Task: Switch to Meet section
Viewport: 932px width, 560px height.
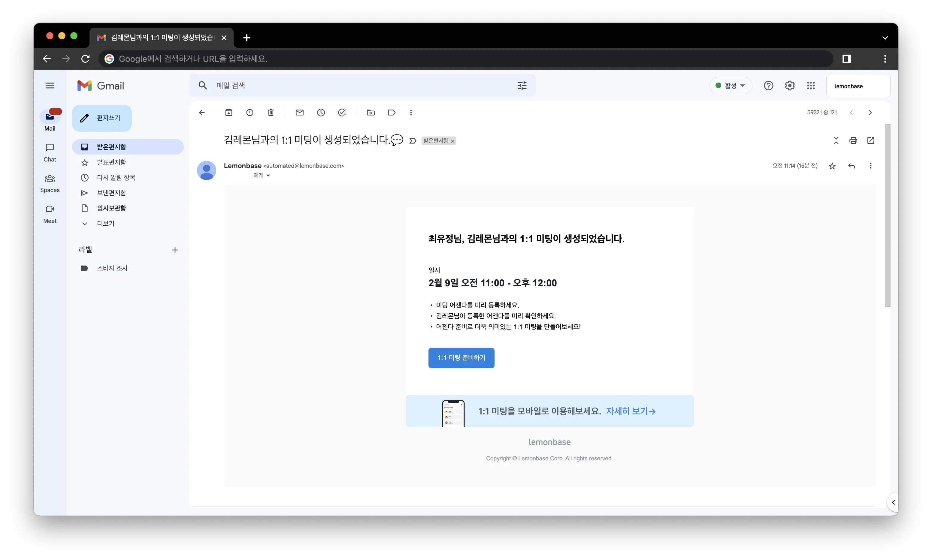Action: pos(50,214)
